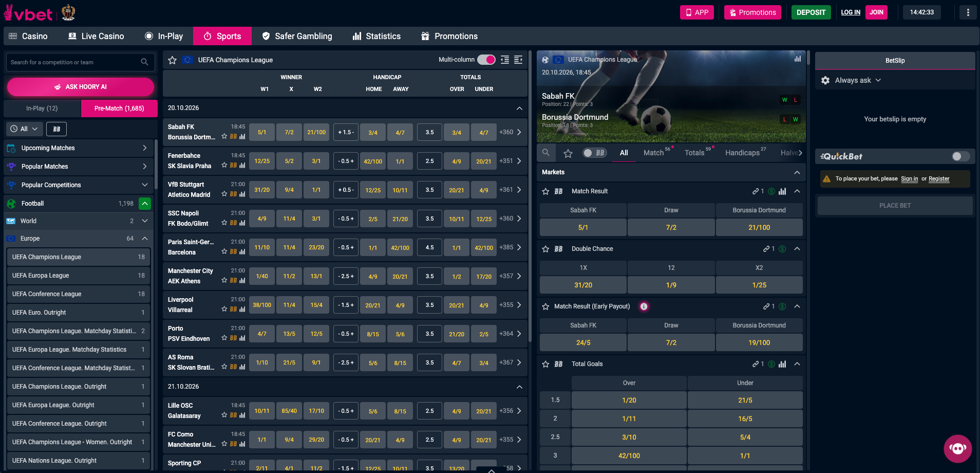The height and width of the screenshot is (473, 980).
Task: Switch to In-Play (12) tab
Action: point(42,108)
